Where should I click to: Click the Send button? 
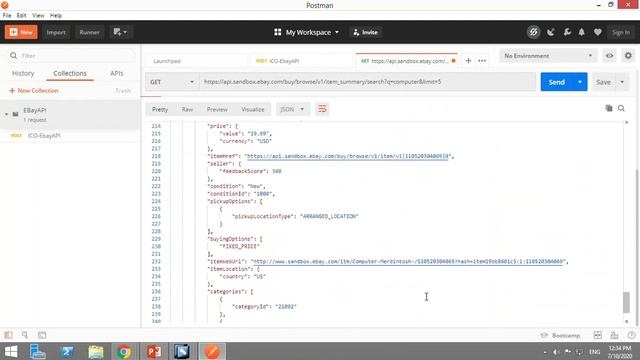557,82
